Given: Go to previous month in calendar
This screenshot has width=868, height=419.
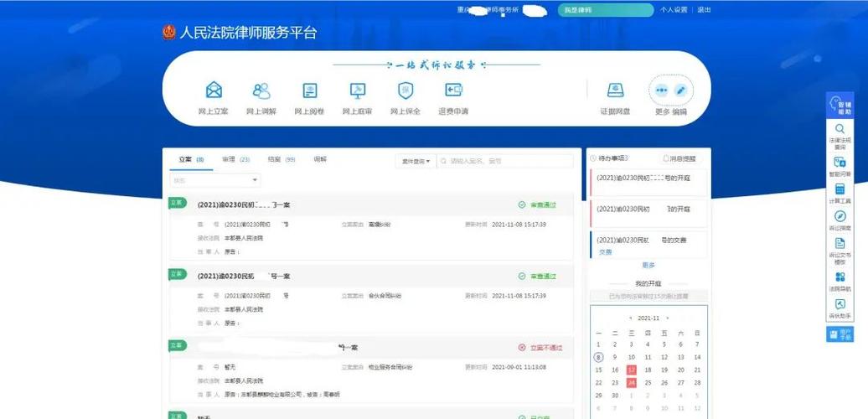Looking at the screenshot, I should point(631,318).
